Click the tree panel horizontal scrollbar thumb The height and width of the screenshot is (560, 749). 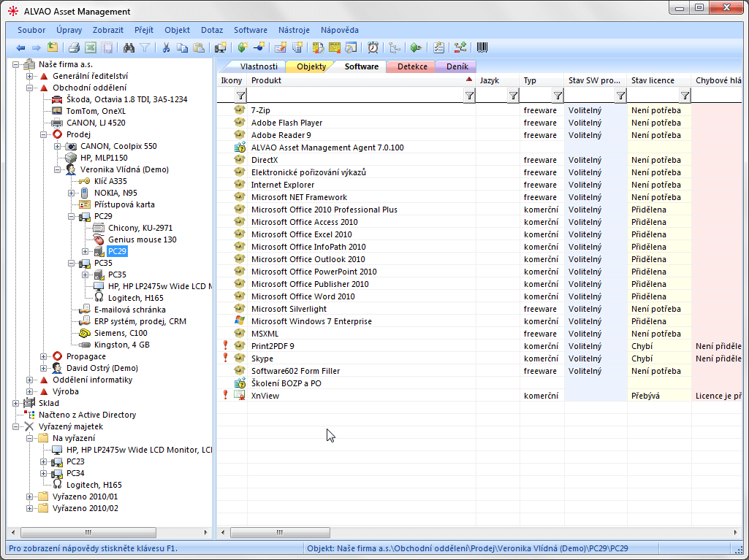(x=88, y=532)
